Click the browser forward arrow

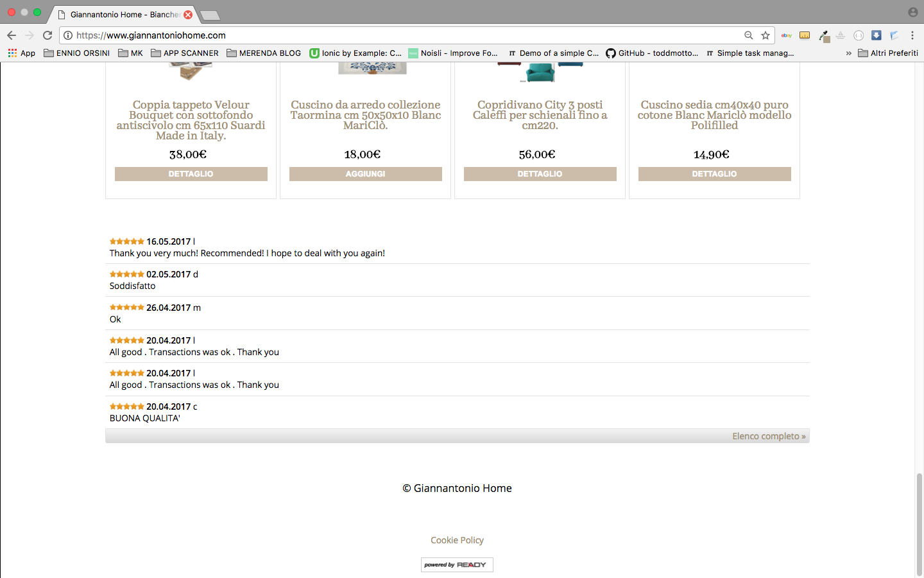point(30,35)
